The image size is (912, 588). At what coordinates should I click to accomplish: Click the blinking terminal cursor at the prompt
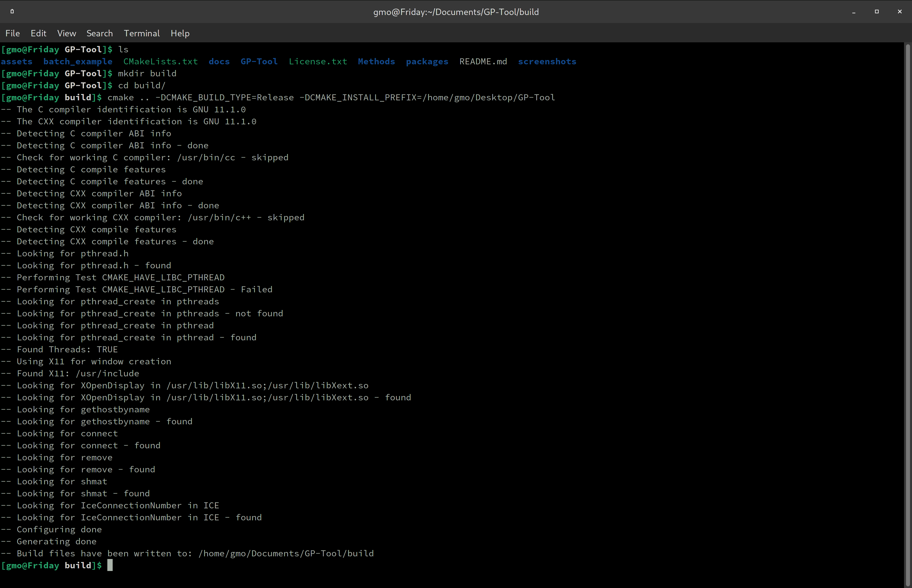pyautogui.click(x=111, y=565)
